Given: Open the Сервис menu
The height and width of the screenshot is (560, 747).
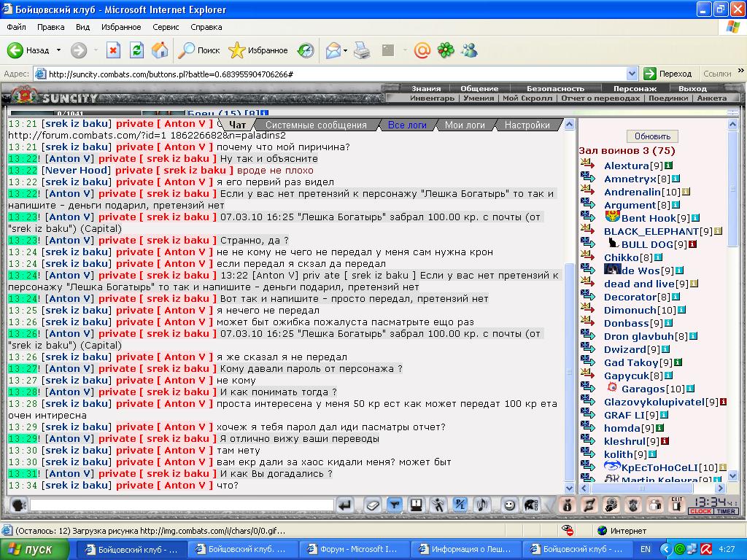Looking at the screenshot, I should (166, 27).
